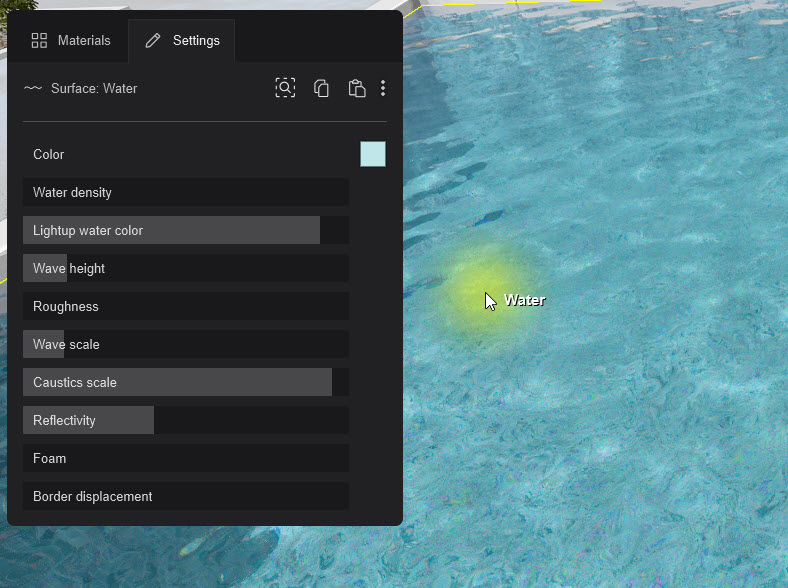
Task: Click the Caustics scale slider
Action: coord(186,382)
